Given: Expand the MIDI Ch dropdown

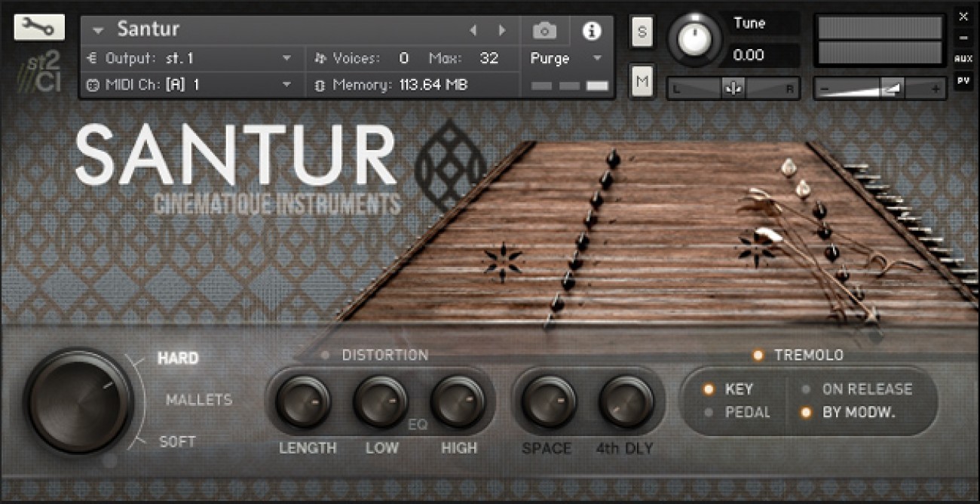Looking at the screenshot, I should pos(286,85).
